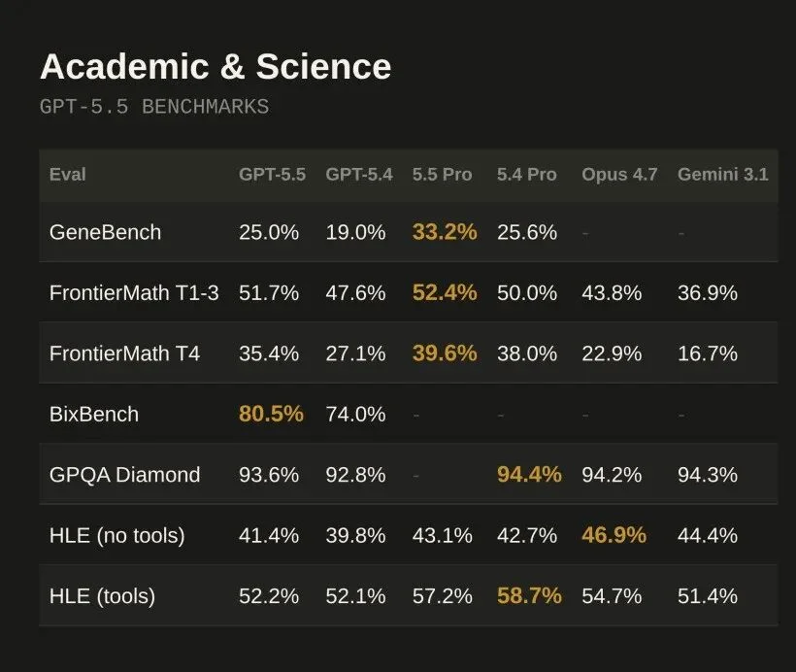Image resolution: width=796 pixels, height=672 pixels.
Task: Click the highlighted 58.7% HLE tools score
Action: coord(529,596)
